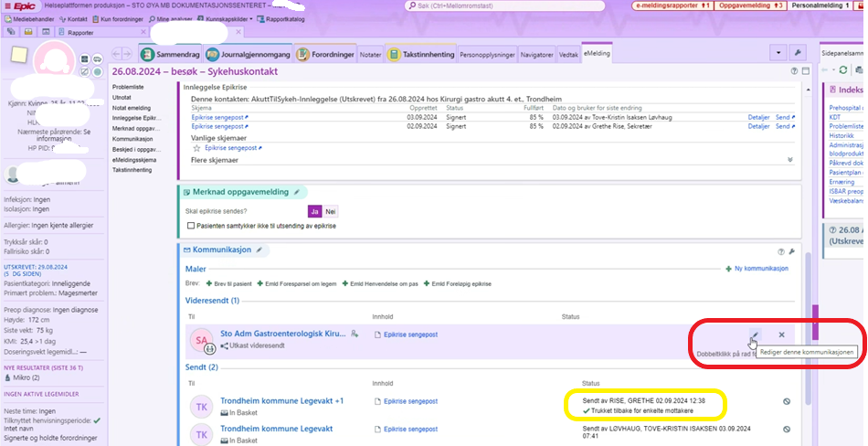Click the pencil icon beside Merknad oppgavemelding
The height and width of the screenshot is (446, 868).
(297, 193)
